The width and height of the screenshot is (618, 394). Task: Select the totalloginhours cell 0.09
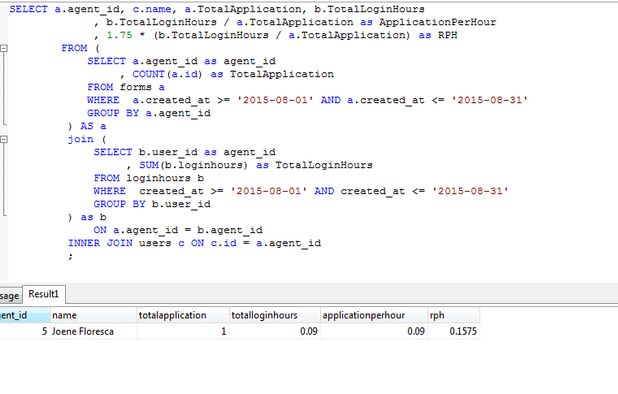[x=275, y=331]
